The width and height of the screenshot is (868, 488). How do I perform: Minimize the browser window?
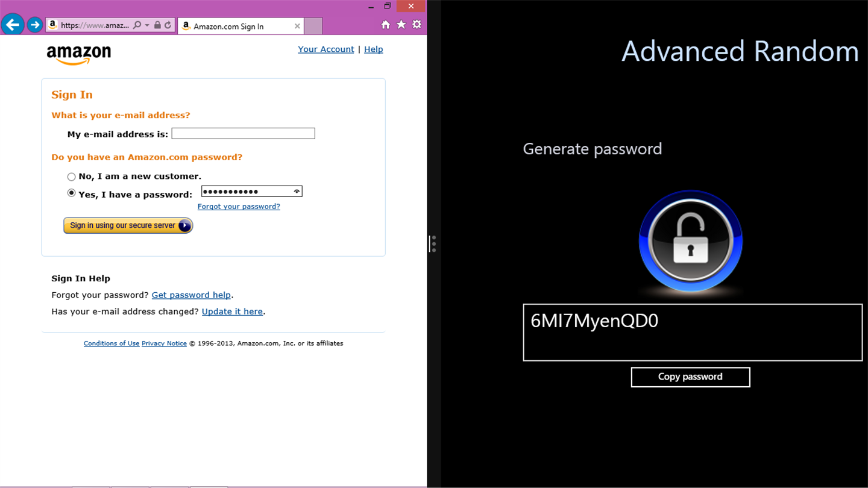coord(372,6)
